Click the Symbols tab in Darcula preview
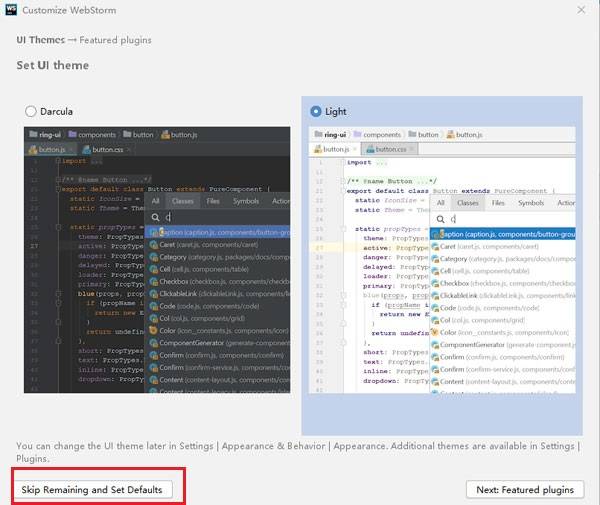This screenshot has width=600, height=505. tap(246, 201)
